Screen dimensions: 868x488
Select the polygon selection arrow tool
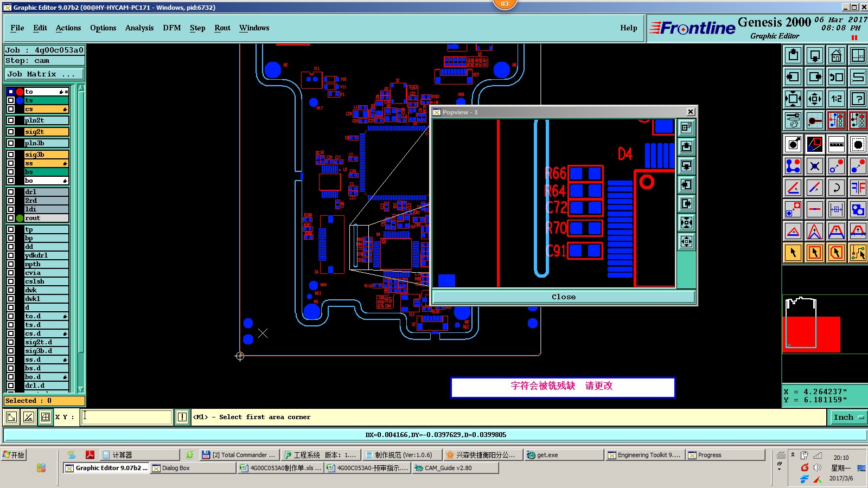[837, 253]
